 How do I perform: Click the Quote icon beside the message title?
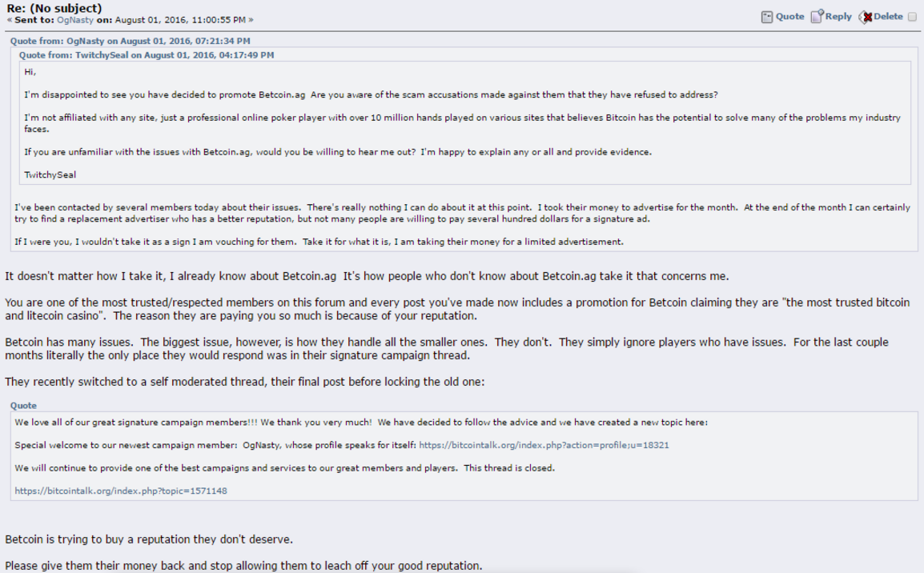click(x=766, y=17)
